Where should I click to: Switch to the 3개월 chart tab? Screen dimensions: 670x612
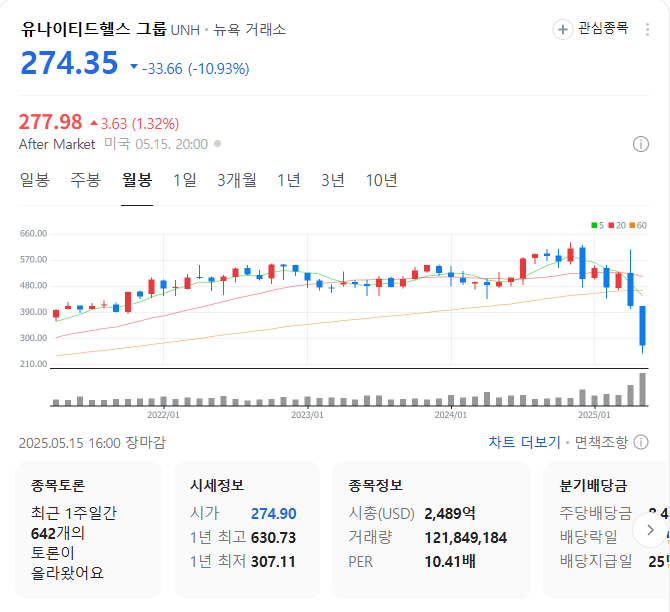(237, 180)
